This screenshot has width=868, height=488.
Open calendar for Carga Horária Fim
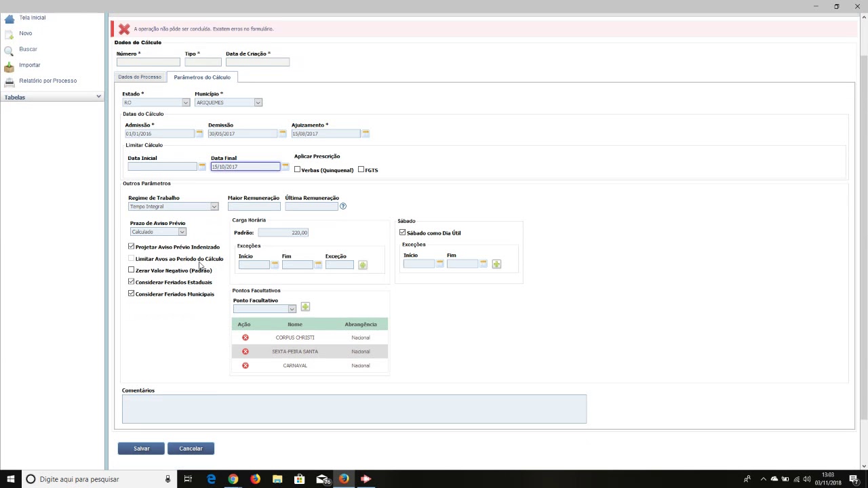click(x=318, y=265)
